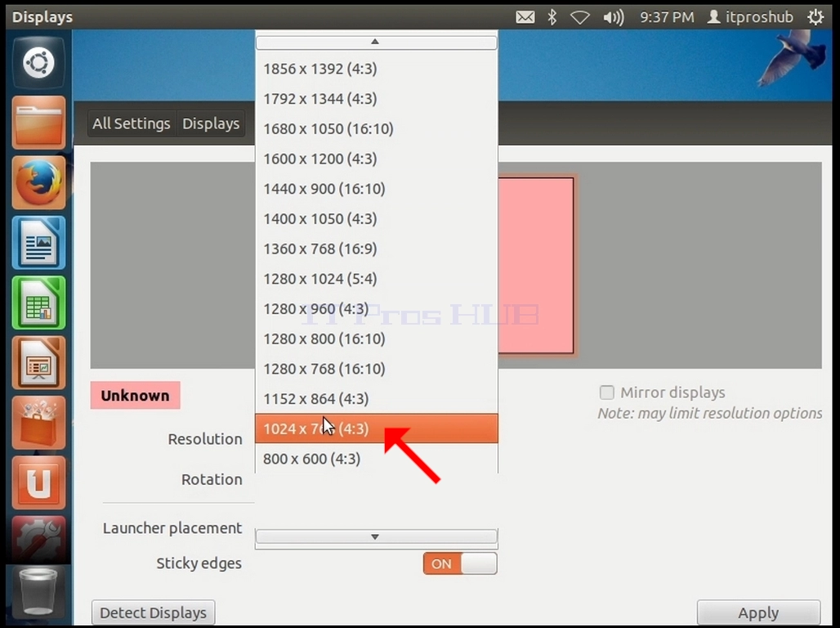The height and width of the screenshot is (628, 840).
Task: Click the resolution list up arrow
Action: click(x=377, y=42)
